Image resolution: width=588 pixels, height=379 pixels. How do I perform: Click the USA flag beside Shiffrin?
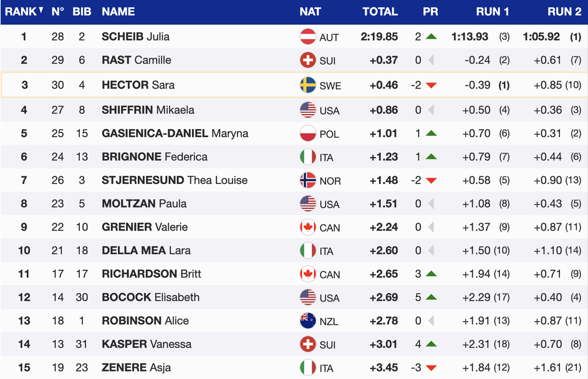click(x=308, y=110)
